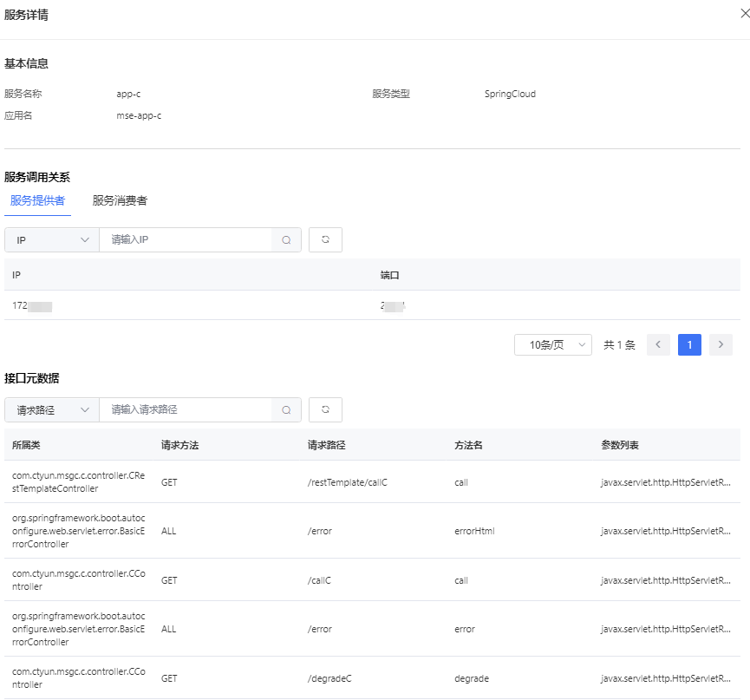The height and width of the screenshot is (700, 750).
Task: Click the errorHtml method name cell
Action: pos(474,531)
